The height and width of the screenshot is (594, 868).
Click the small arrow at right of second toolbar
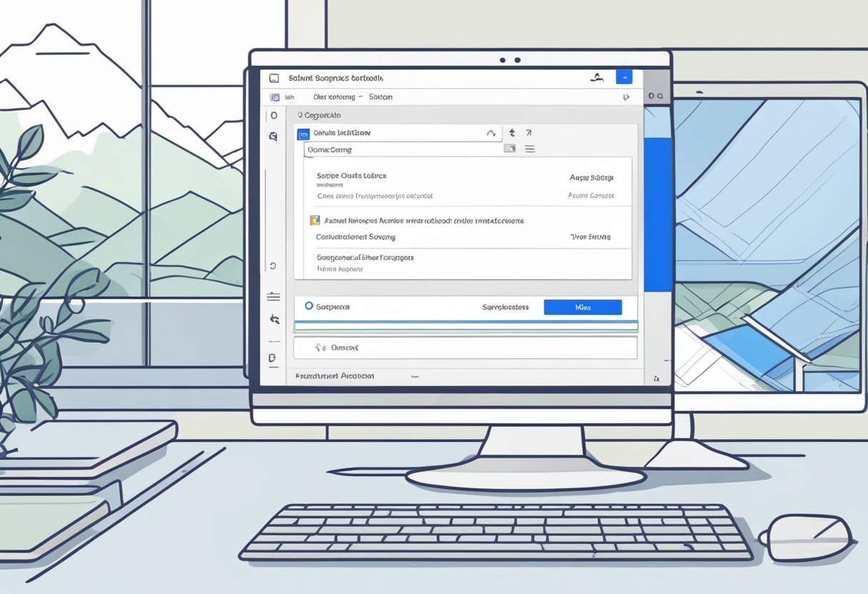pos(626,97)
